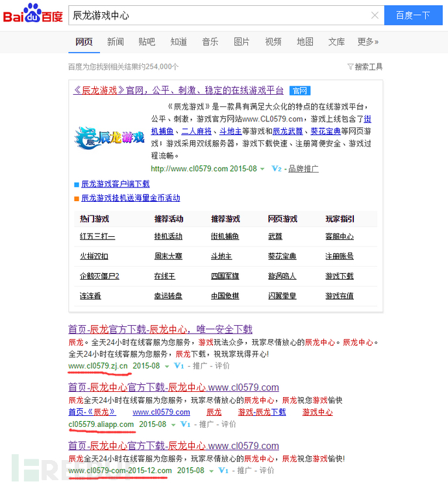This screenshot has height=486, width=448.
Task: Open 注册账号 link
Action: coord(340,256)
